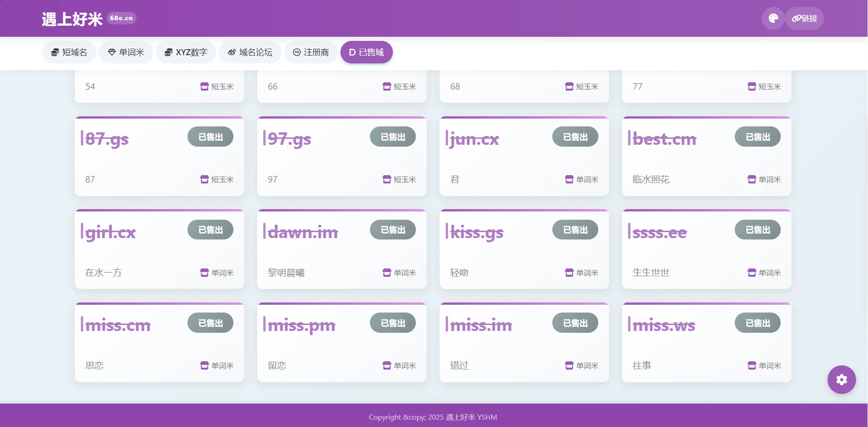Click the store icon on miss.ws card
The width and height of the screenshot is (868, 427).
(752, 365)
